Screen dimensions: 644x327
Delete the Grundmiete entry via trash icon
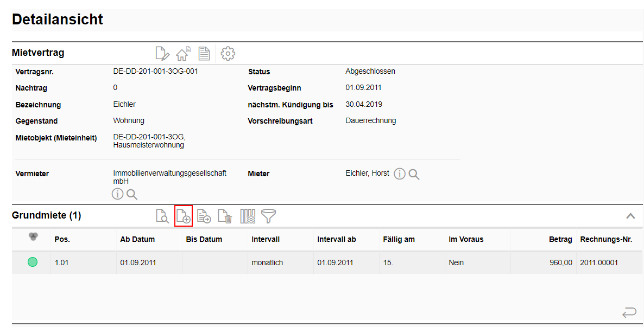pos(225,216)
